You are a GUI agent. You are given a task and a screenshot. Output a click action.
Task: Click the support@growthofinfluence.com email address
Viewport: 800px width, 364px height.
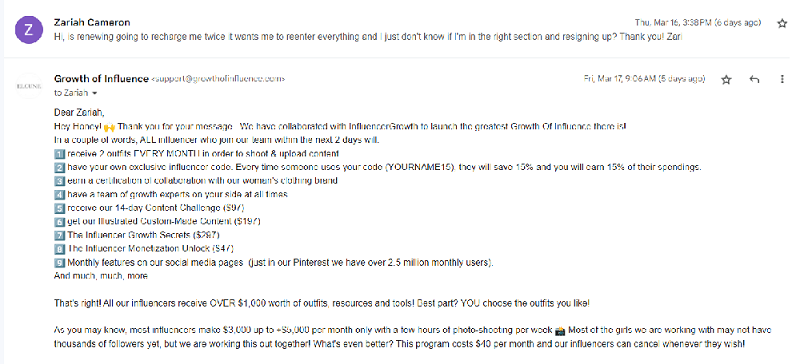pyautogui.click(x=218, y=79)
